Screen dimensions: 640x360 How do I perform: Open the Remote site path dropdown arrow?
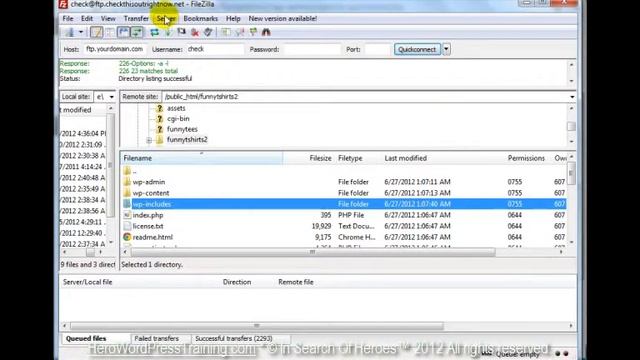[572, 97]
